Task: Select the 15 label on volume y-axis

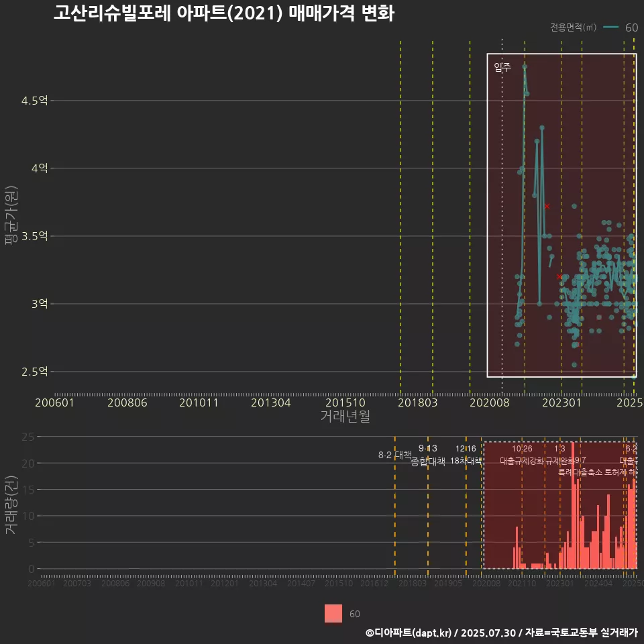Action: pyautogui.click(x=28, y=490)
